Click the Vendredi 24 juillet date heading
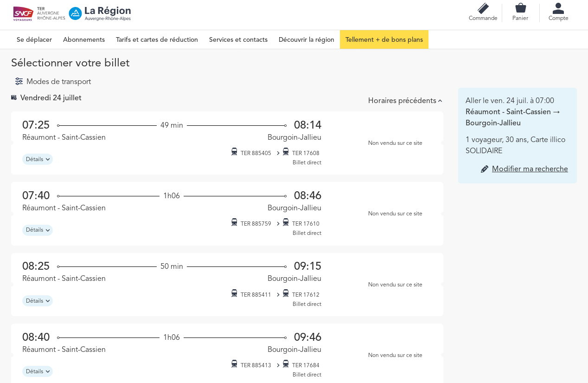Viewport: 588px width, 383px height. [51, 98]
